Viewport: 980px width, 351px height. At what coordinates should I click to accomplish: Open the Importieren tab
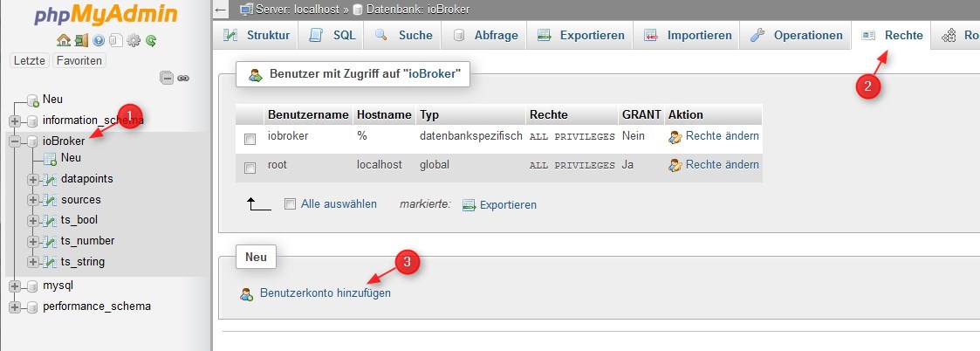[687, 36]
